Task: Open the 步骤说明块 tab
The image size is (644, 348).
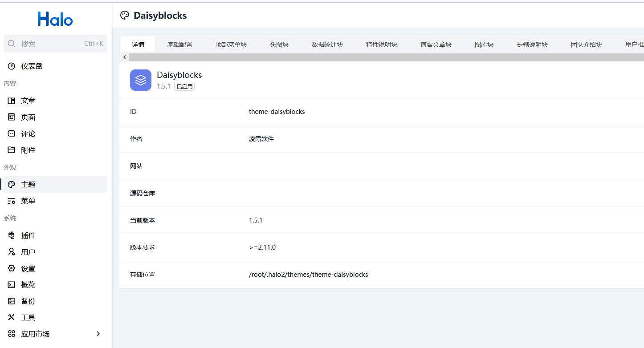Action: click(x=532, y=45)
